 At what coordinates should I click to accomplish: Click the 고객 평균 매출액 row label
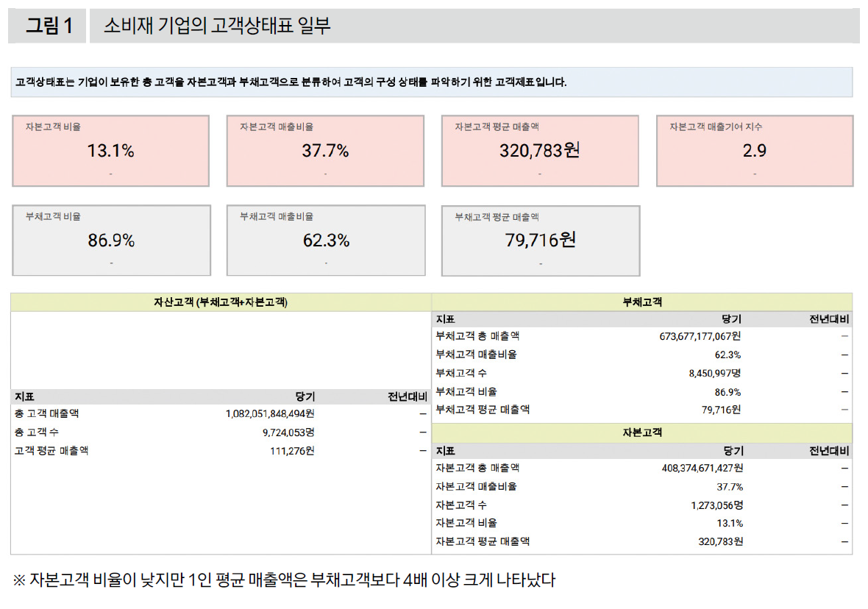(x=51, y=451)
